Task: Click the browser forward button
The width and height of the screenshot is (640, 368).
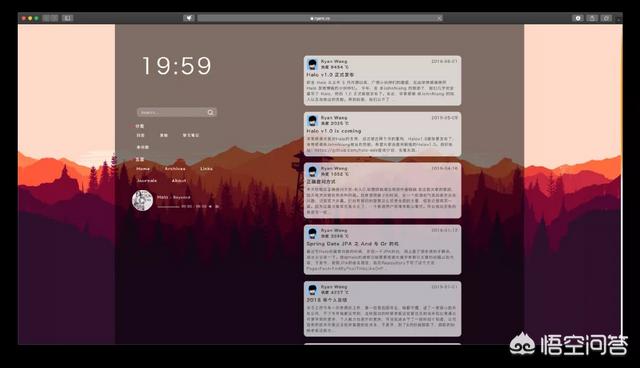Action: pos(54,18)
